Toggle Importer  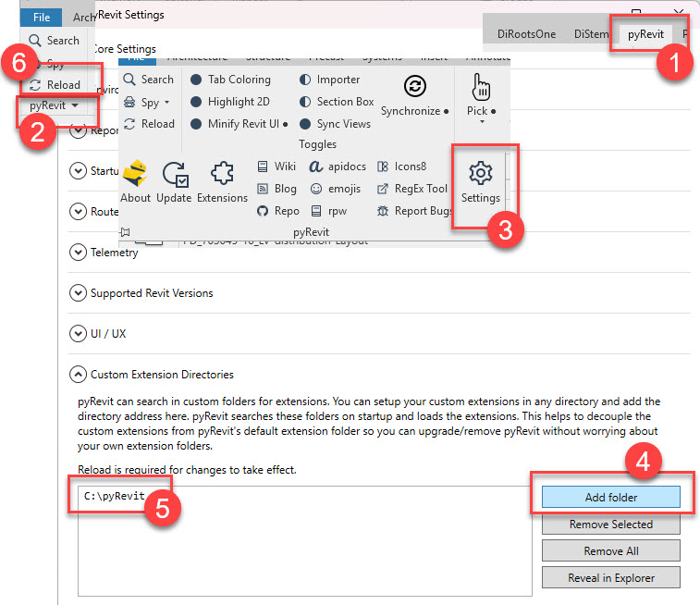pos(329,80)
